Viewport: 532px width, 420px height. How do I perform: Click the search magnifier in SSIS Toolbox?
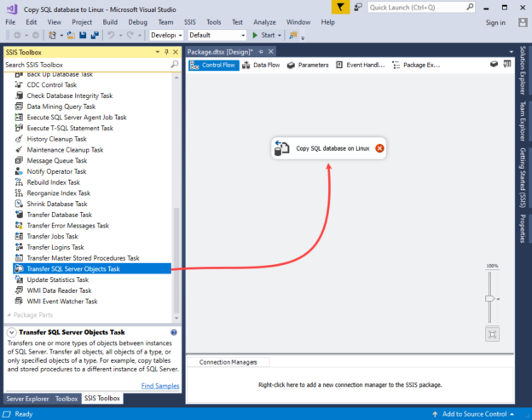174,65
